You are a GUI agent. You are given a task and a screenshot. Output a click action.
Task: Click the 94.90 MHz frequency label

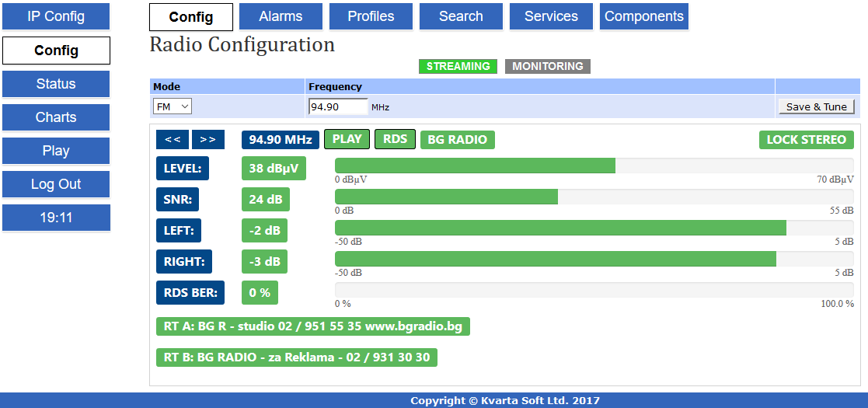pos(280,140)
